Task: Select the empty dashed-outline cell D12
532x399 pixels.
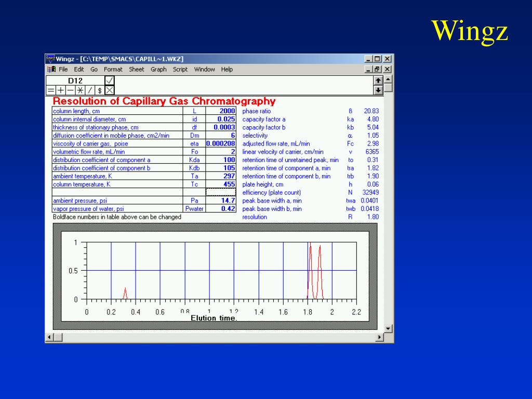Action: tap(220, 192)
